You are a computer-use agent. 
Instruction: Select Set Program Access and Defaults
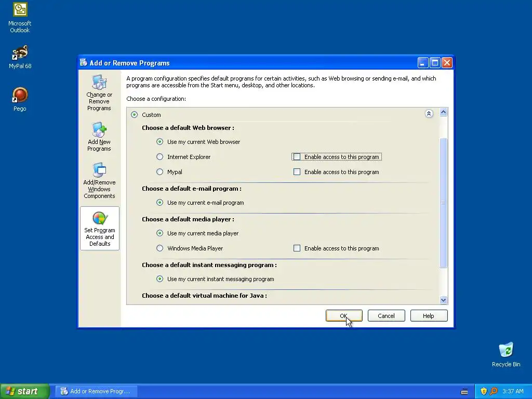point(100,229)
